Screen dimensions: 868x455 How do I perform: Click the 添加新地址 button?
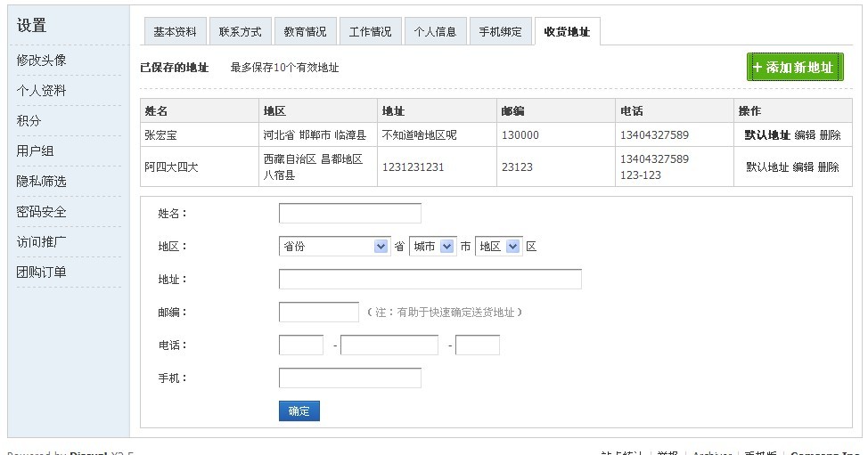click(795, 67)
